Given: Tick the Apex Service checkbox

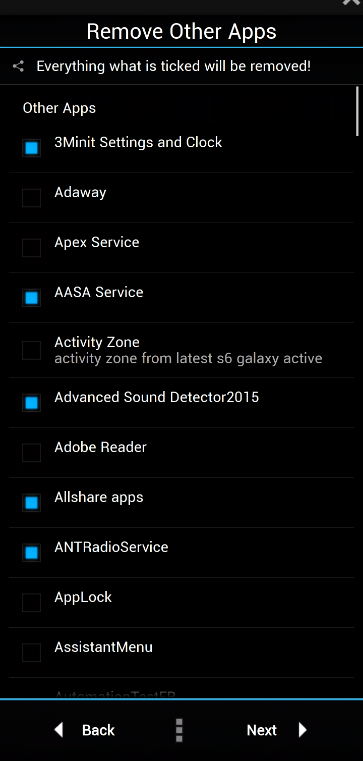Looking at the screenshot, I should [32, 248].
